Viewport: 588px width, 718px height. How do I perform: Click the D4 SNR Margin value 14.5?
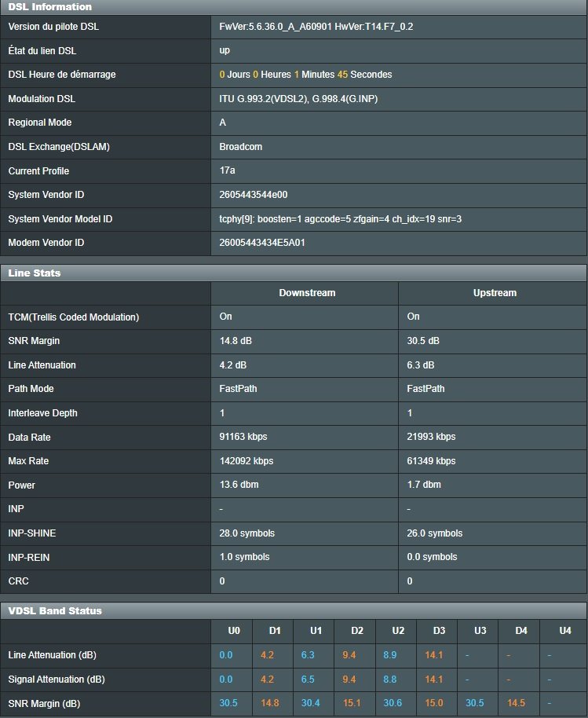pyautogui.click(x=517, y=703)
